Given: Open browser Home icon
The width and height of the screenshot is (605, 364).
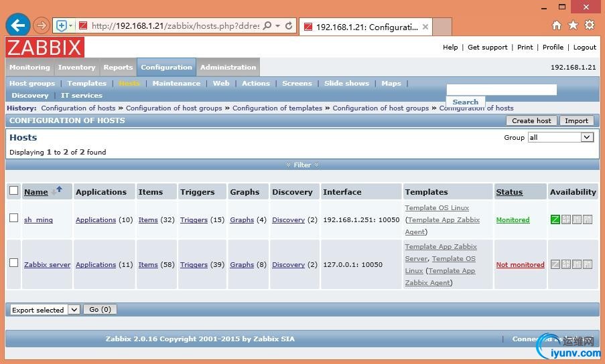Looking at the screenshot, I should pos(556,25).
